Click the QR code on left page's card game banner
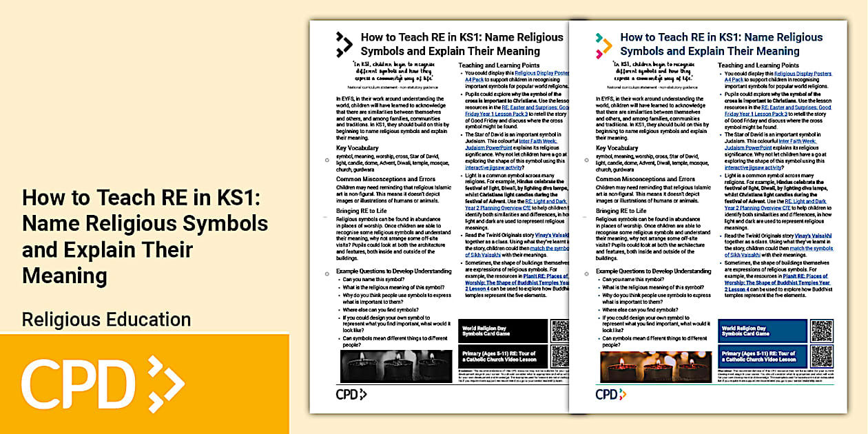868x434 pixels. pos(560,331)
